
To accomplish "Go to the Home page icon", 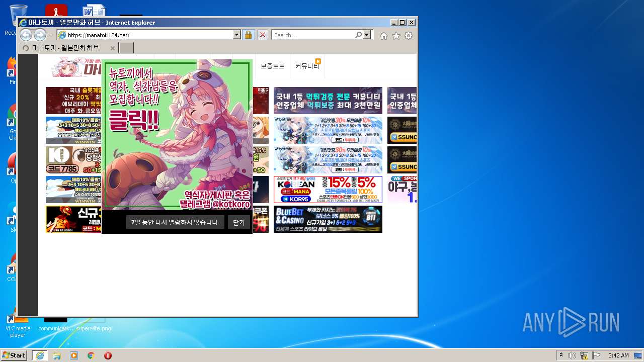I will [384, 36].
